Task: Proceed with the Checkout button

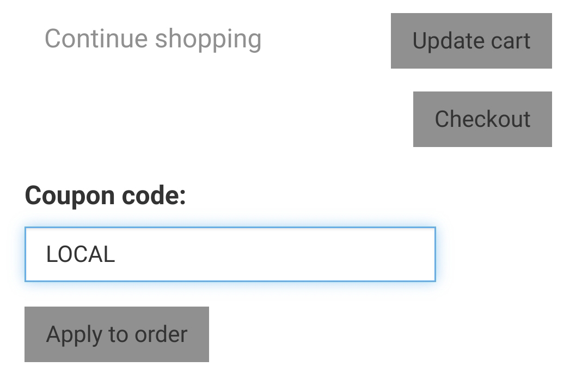Action: click(482, 119)
